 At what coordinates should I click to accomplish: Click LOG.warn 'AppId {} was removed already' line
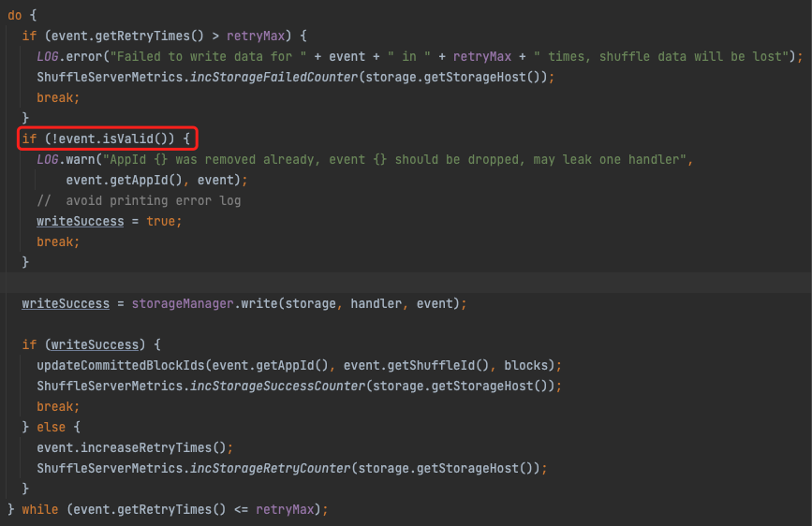pos(364,159)
